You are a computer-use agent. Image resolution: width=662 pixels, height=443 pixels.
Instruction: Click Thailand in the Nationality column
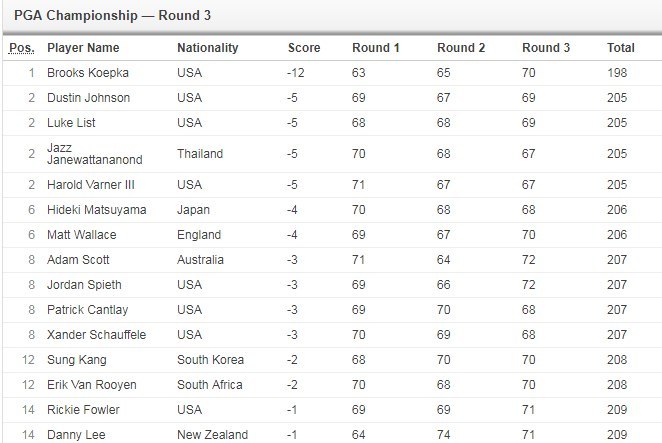click(200, 154)
